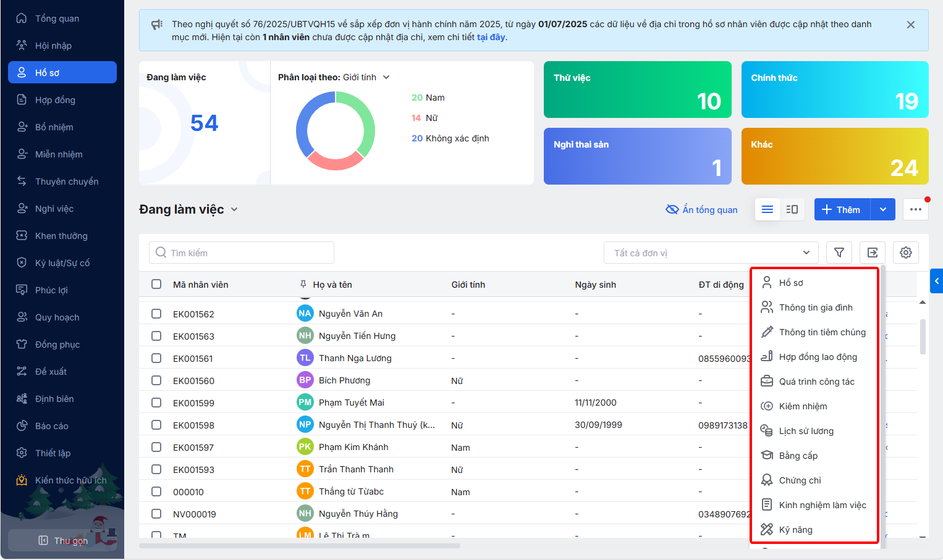This screenshot has width=943, height=560.
Task: Choose 'Hợp đồng lao động' from the menu
Action: tap(818, 357)
